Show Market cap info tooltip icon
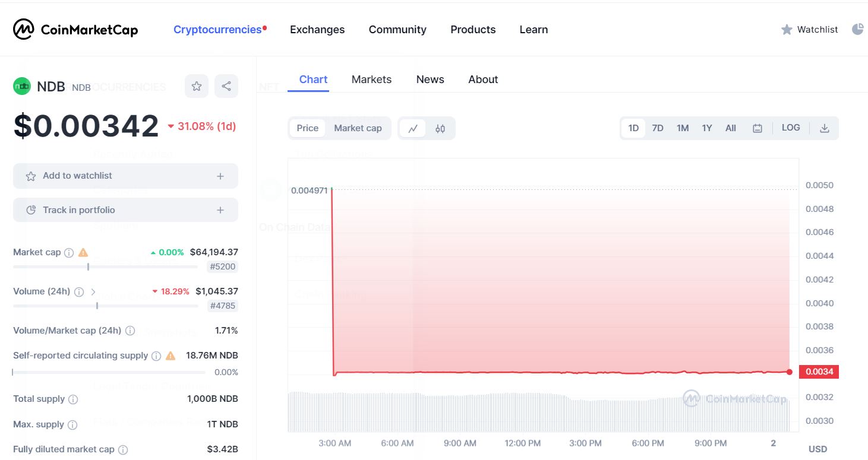This screenshot has width=868, height=460. pos(69,253)
